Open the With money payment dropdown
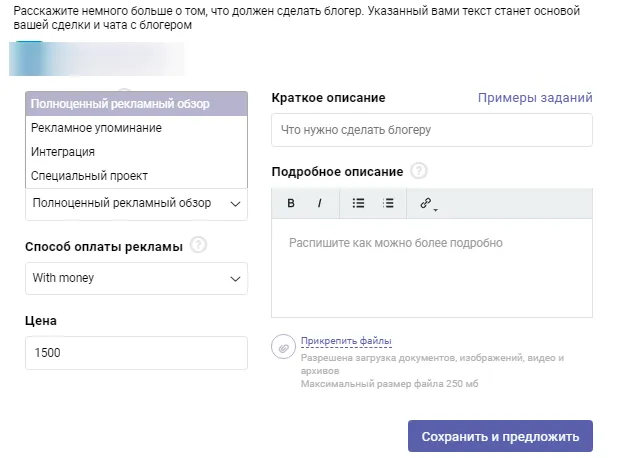The width and height of the screenshot is (619, 458). pos(137,278)
